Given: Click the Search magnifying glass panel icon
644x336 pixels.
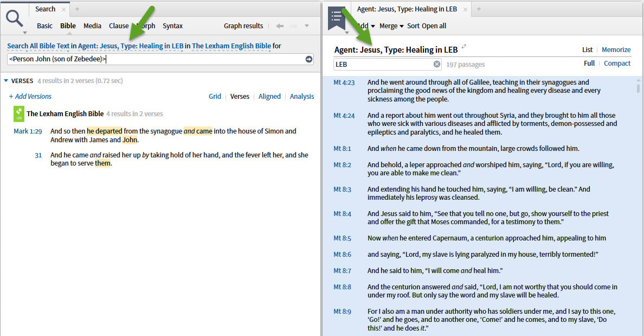Looking at the screenshot, I should pos(15,18).
